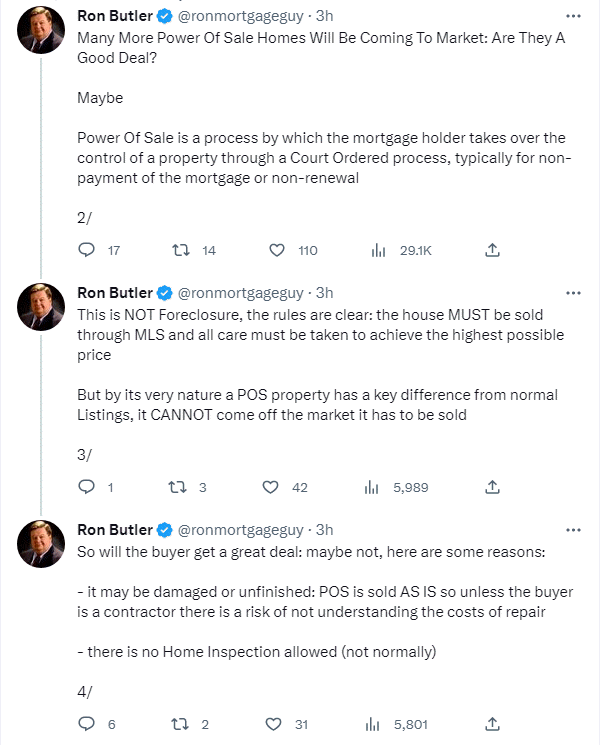The image size is (607, 745).
Task: View analytics showing 29.1K views
Action: pyautogui.click(x=378, y=251)
